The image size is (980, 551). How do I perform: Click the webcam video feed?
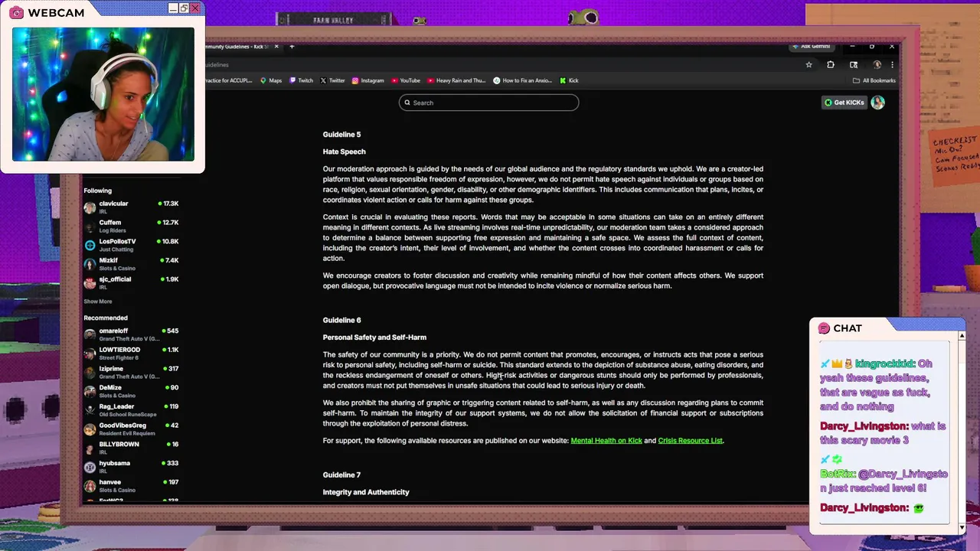[x=103, y=94]
